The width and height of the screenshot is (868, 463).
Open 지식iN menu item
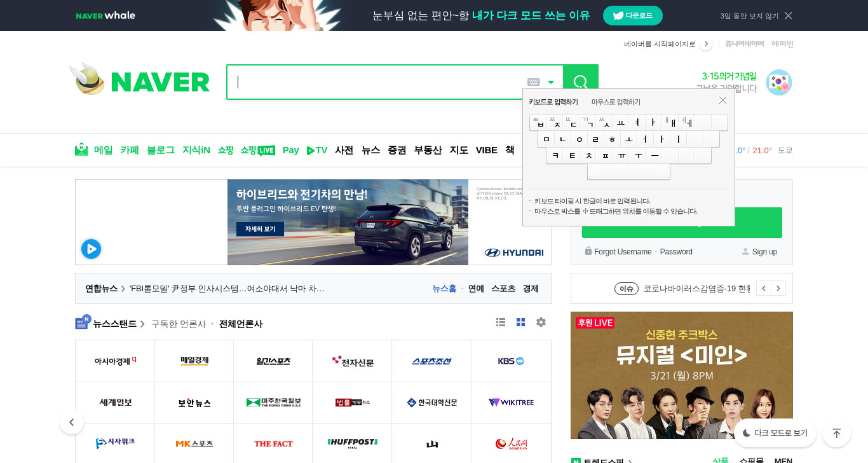point(196,150)
